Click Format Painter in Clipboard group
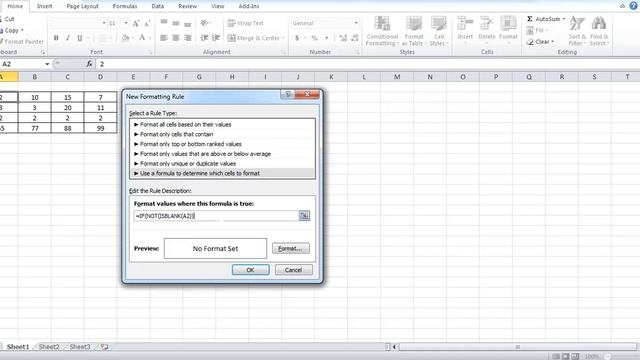 (x=22, y=42)
